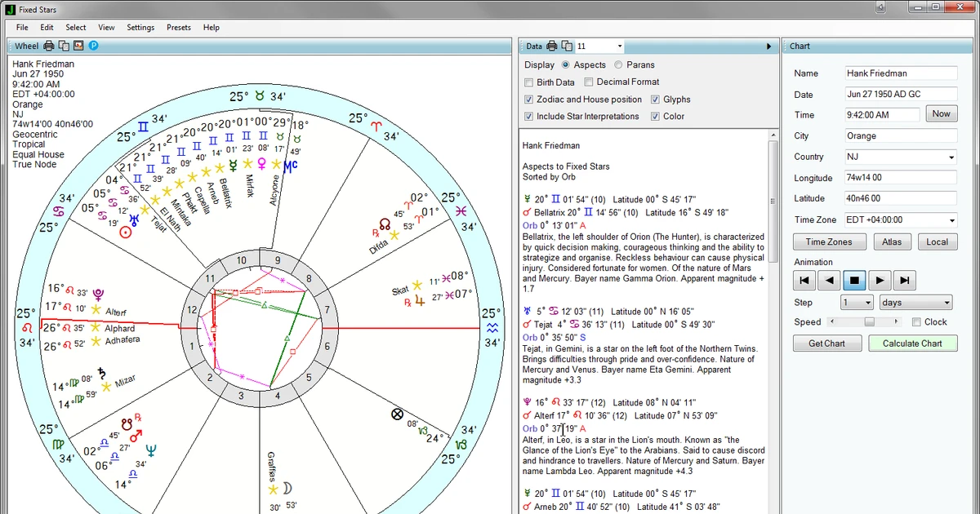Click the Longitude input field
The width and height of the screenshot is (980, 514).
click(901, 178)
